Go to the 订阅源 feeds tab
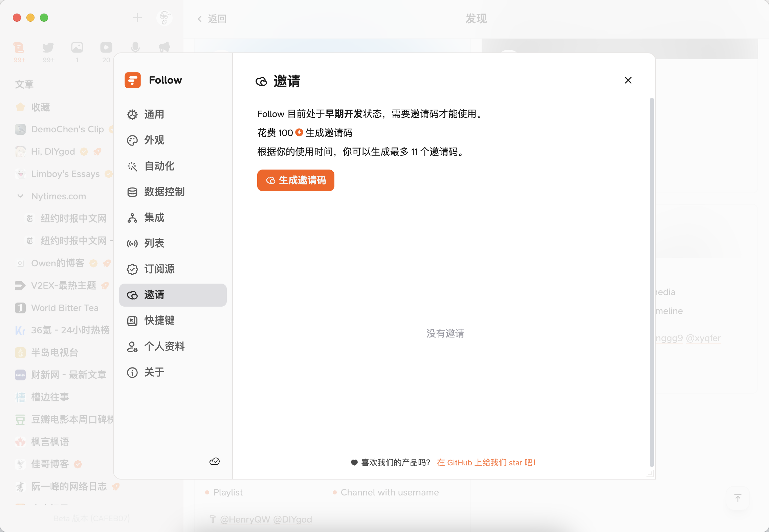The width and height of the screenshot is (769, 532). click(173, 269)
